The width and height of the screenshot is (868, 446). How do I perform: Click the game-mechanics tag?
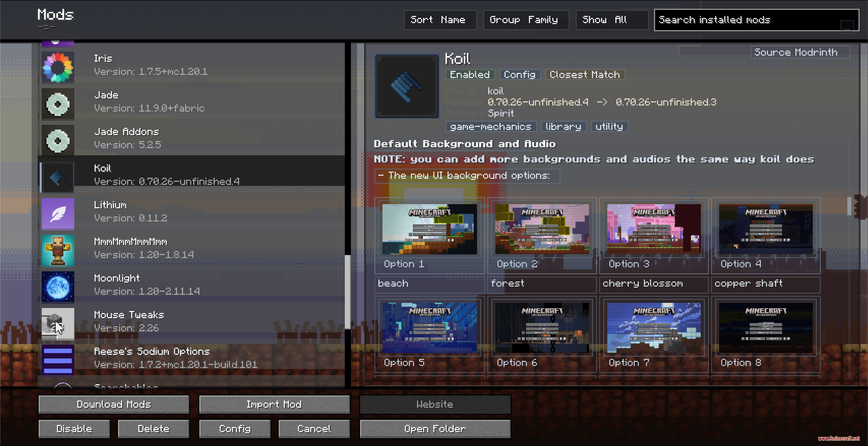coord(491,126)
